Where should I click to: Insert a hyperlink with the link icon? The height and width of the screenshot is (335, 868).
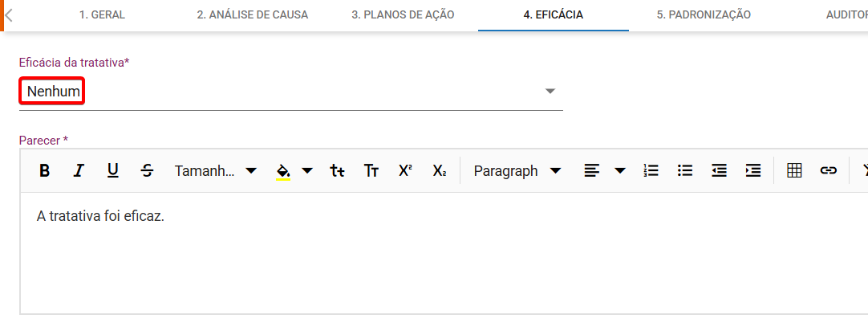(x=828, y=171)
